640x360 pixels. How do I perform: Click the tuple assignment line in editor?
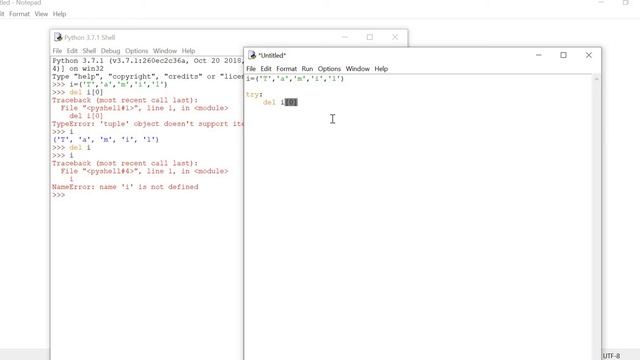click(295, 79)
